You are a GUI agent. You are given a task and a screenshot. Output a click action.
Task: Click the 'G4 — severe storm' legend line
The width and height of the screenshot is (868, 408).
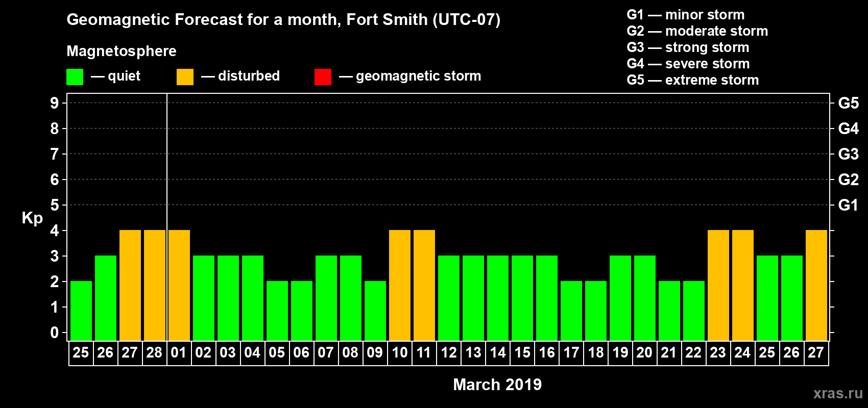688,64
